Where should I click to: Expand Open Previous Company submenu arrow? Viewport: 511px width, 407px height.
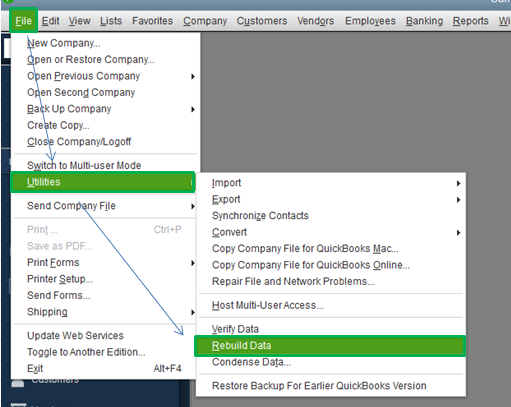(x=193, y=76)
